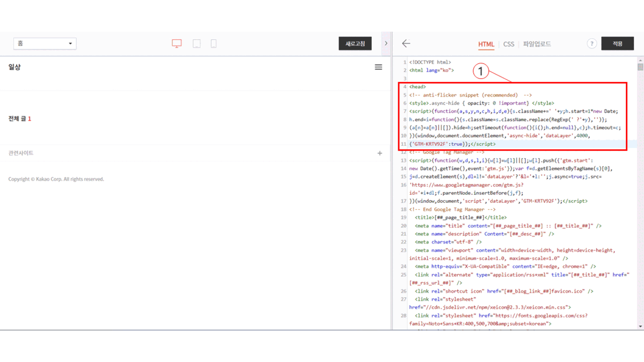Click the <head> code line

tap(417, 86)
